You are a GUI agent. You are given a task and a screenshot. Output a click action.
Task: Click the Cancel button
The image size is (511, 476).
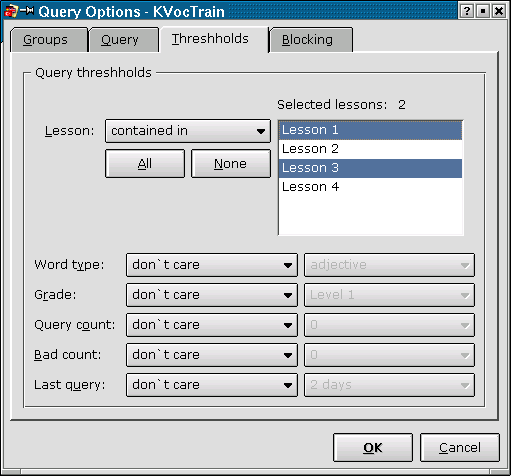pyautogui.click(x=460, y=448)
